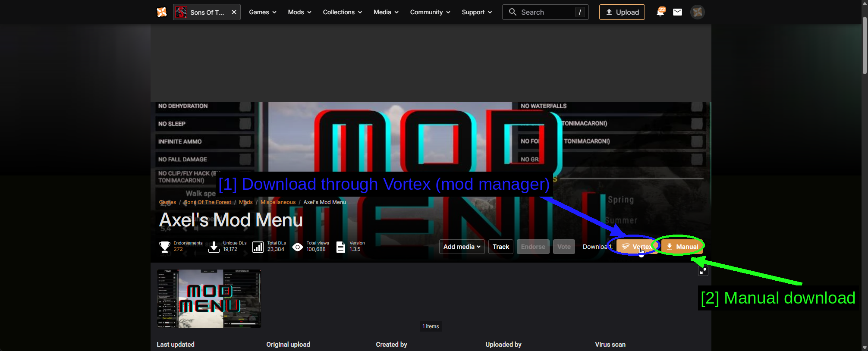The width and height of the screenshot is (868, 351).
Task: Download the mod via Vortex button
Action: (637, 247)
